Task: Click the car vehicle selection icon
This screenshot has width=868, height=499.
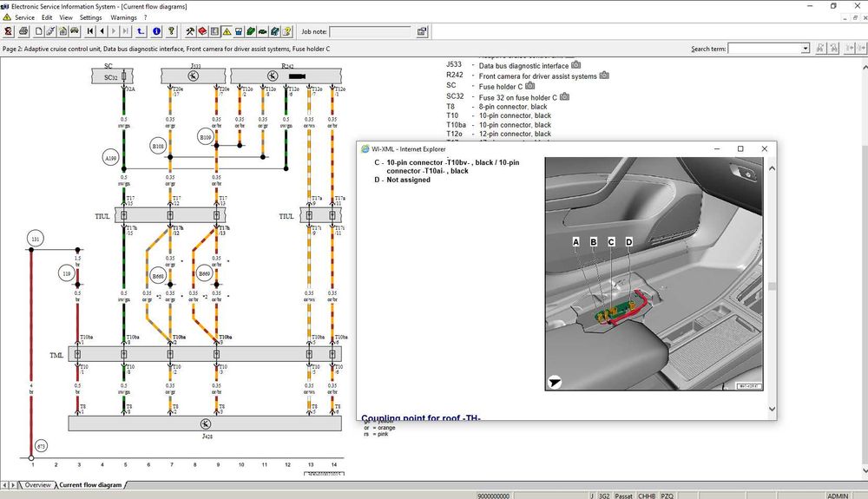Action: pyautogui.click(x=74, y=31)
